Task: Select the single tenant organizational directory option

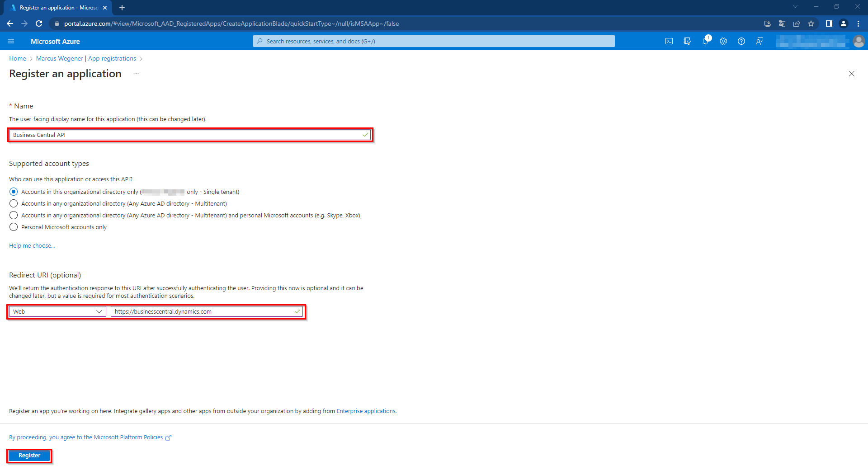Action: point(14,192)
